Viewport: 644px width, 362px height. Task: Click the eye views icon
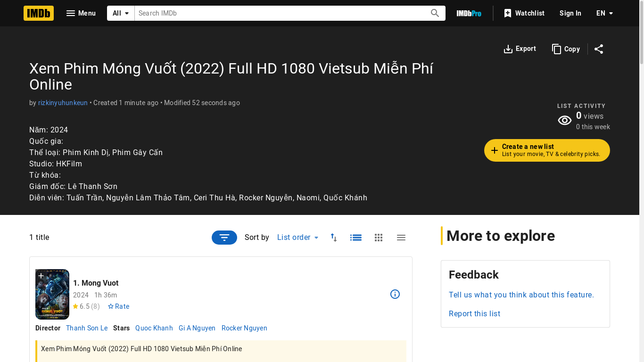pyautogui.click(x=565, y=121)
